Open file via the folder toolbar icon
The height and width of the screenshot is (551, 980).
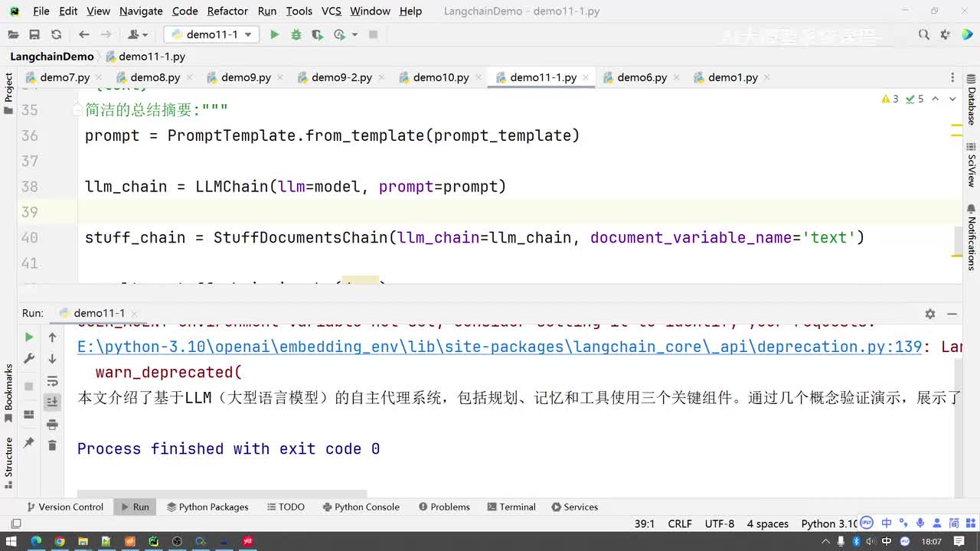pos(13,34)
